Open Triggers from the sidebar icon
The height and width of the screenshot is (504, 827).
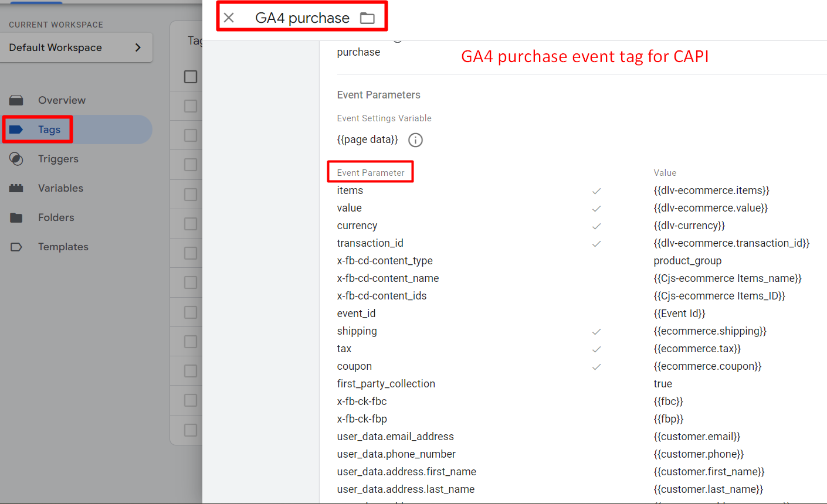[x=16, y=159]
